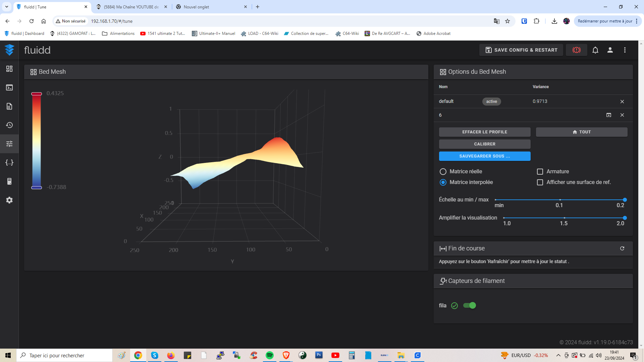Check Afficher une surface de ref.
Image resolution: width=644 pixels, height=362 pixels.
point(540,182)
